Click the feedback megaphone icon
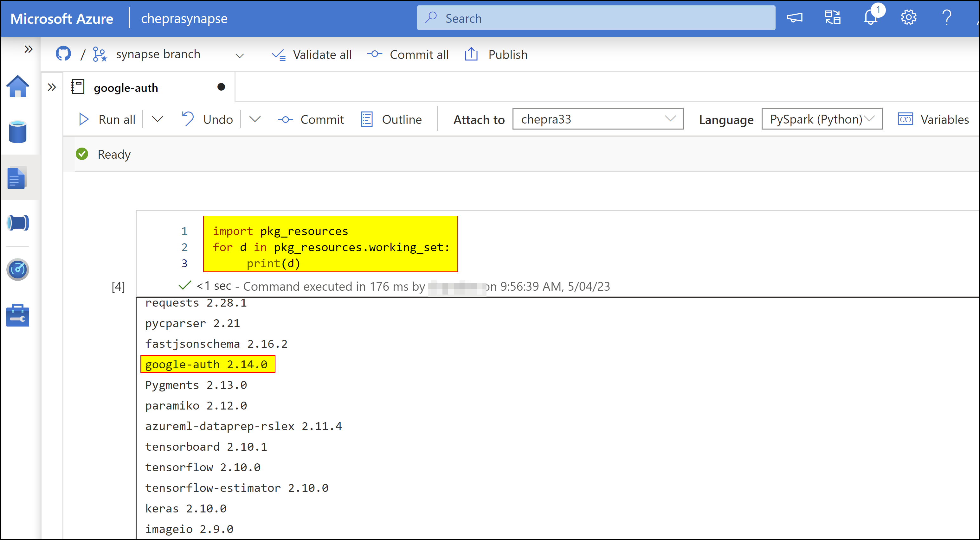Screen dimensions: 980x540 point(794,17)
